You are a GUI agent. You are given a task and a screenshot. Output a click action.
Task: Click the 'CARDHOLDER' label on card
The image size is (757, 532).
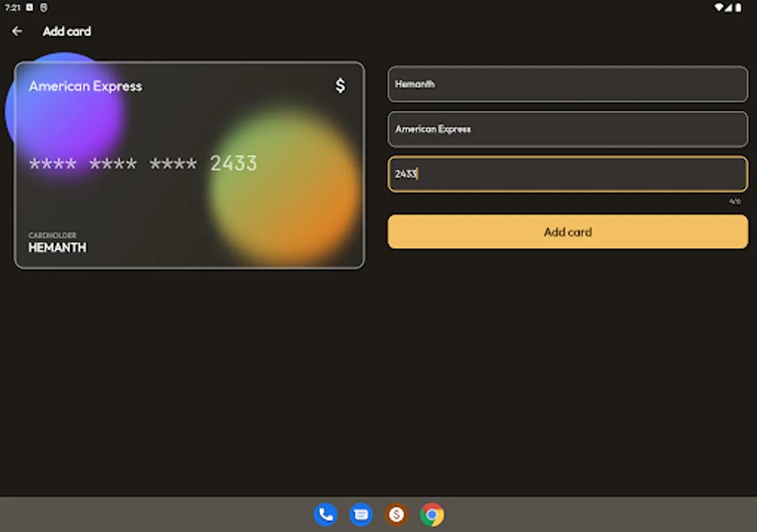[53, 235]
